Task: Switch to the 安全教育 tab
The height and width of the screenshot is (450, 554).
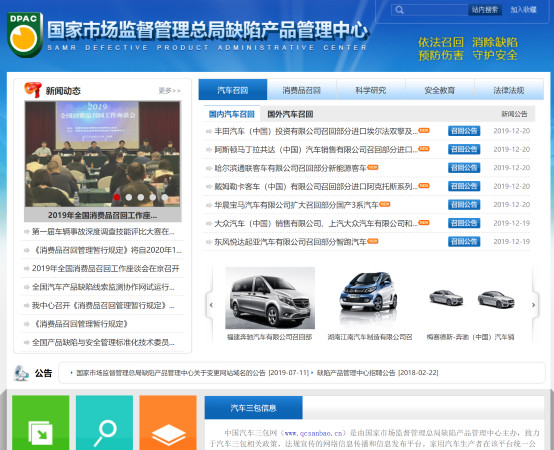Action: pos(440,90)
